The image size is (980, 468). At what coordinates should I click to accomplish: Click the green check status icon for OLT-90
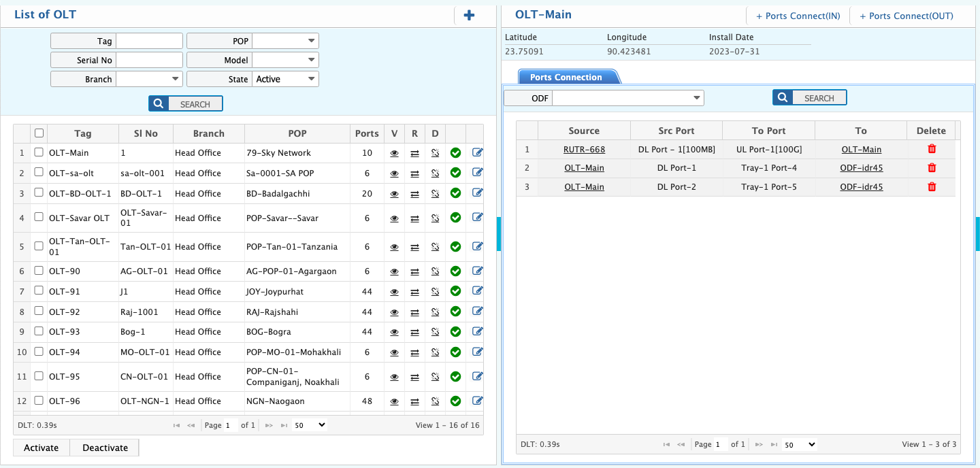[455, 271]
